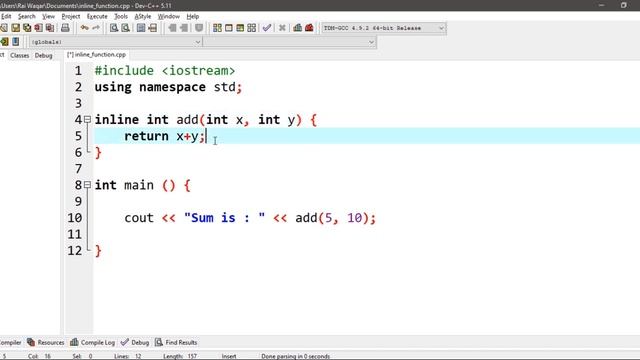Screen dimensions: 640x360
Task: Click the Rebuild All toolbar icon
Action: click(x=251, y=28)
